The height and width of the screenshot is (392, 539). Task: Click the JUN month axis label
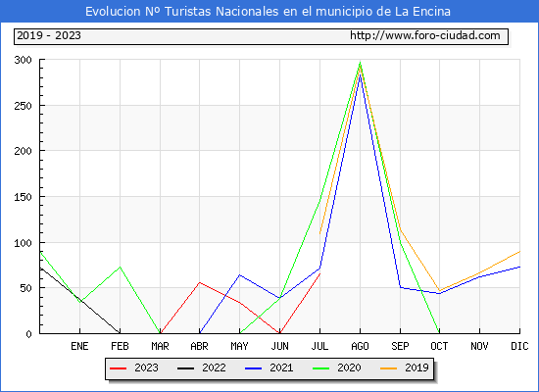tap(280, 346)
